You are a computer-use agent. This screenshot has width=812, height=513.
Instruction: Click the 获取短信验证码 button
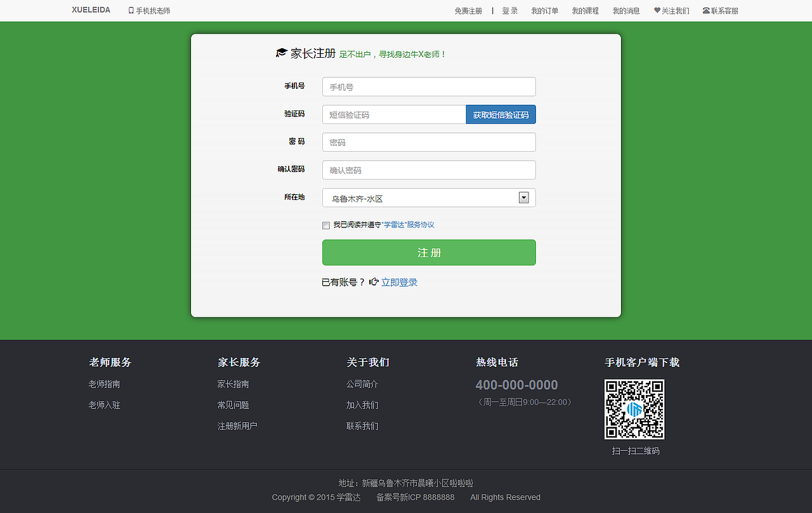click(x=501, y=114)
